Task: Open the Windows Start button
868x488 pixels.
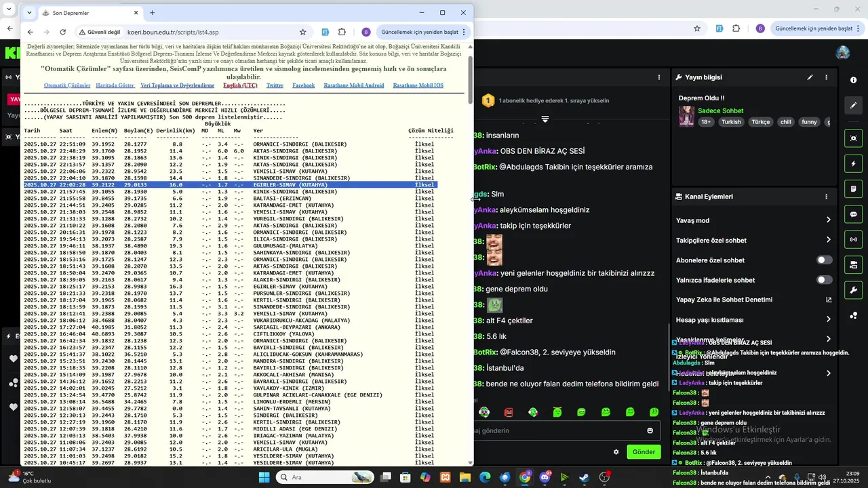Action: (x=264, y=477)
